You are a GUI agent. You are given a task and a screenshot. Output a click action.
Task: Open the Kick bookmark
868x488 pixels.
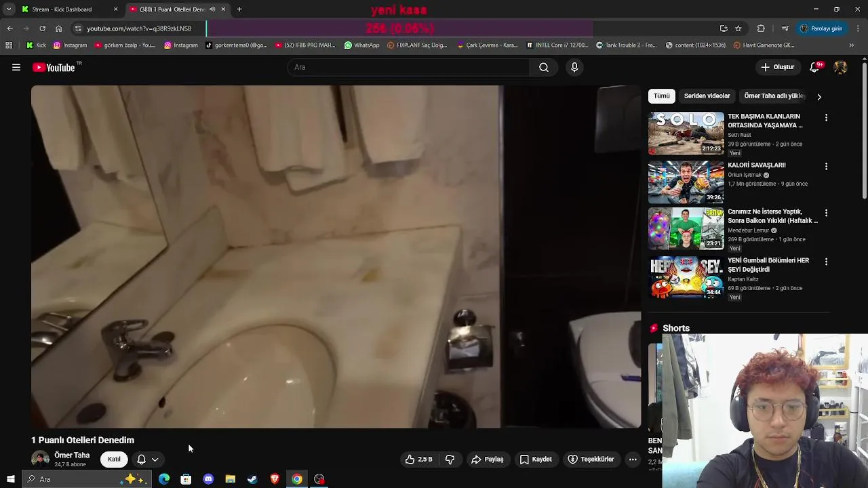coord(35,45)
